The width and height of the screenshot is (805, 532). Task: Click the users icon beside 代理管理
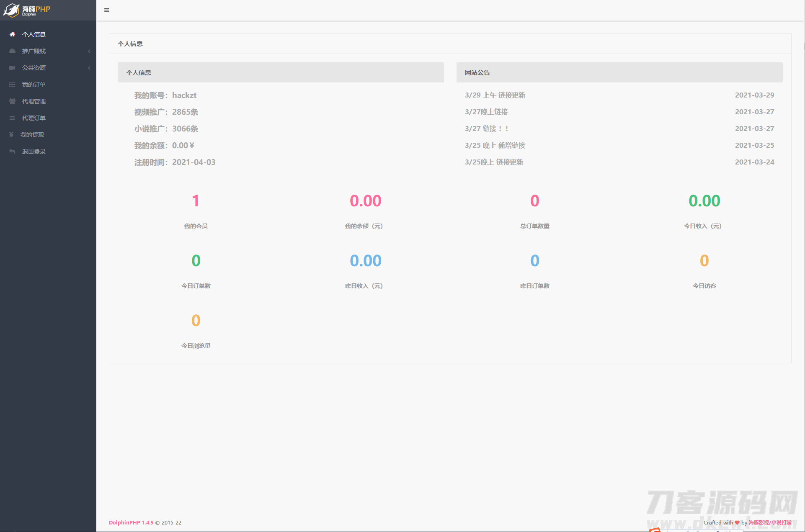pyautogui.click(x=12, y=101)
